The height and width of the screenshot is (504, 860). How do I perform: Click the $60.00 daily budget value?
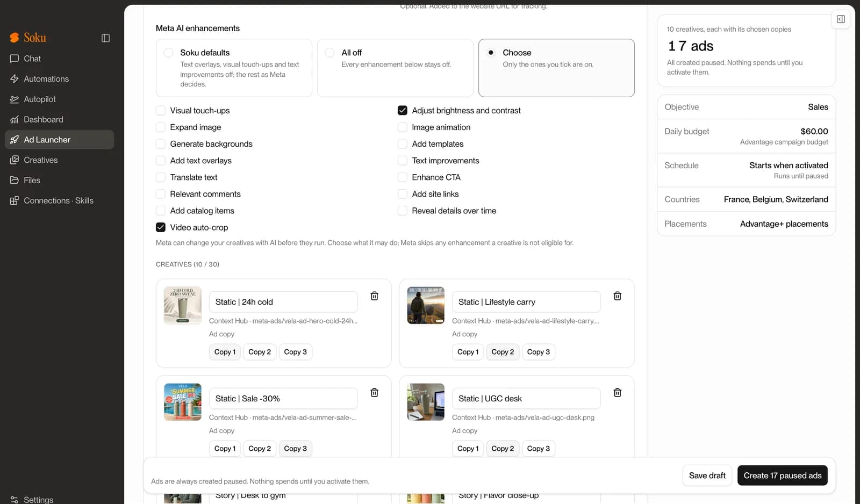click(x=814, y=131)
